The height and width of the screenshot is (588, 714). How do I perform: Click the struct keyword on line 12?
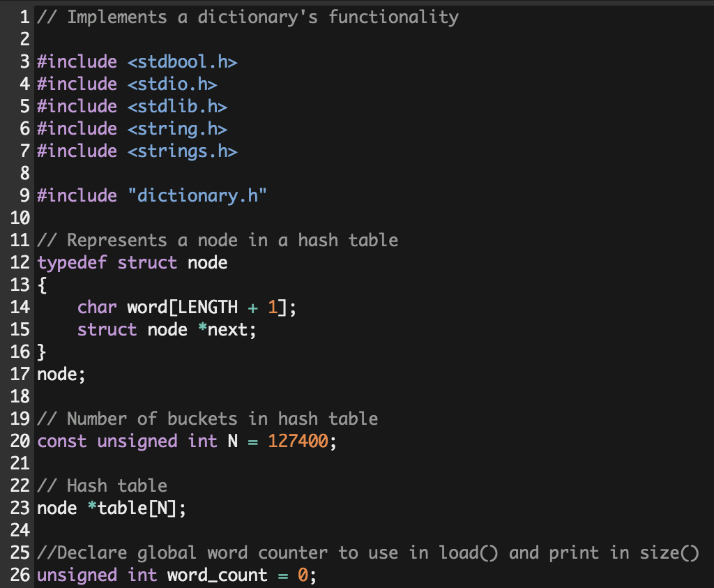[148, 263]
